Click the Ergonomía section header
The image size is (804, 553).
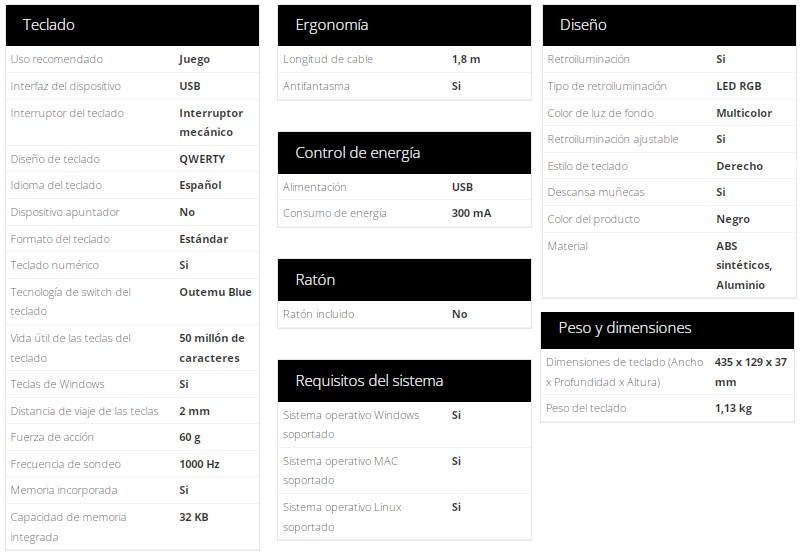click(x=404, y=25)
